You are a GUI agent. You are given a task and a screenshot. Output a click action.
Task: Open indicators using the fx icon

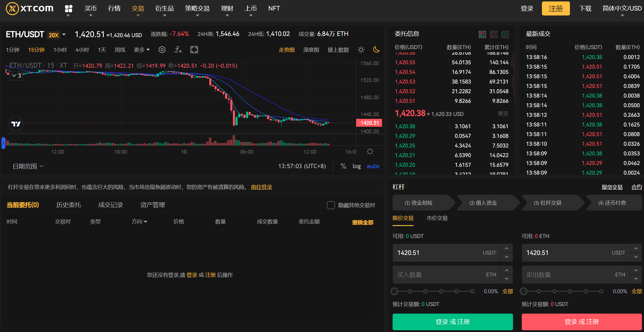click(x=178, y=50)
